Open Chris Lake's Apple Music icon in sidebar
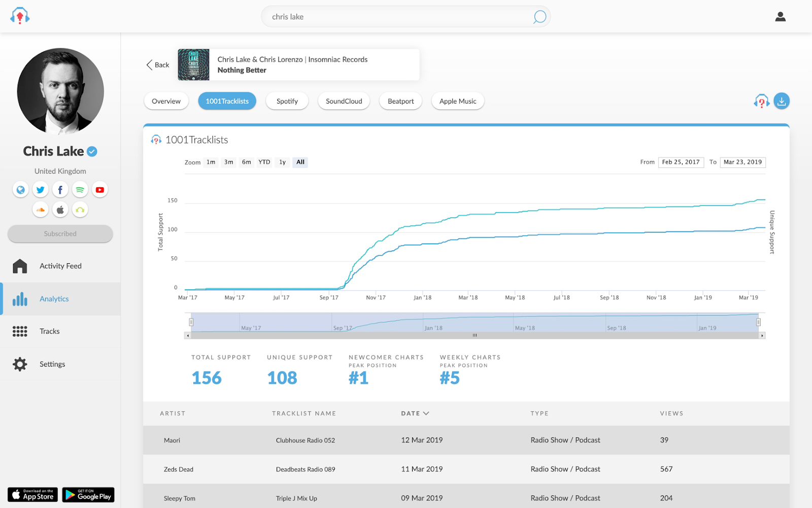This screenshot has height=508, width=812. 60,210
